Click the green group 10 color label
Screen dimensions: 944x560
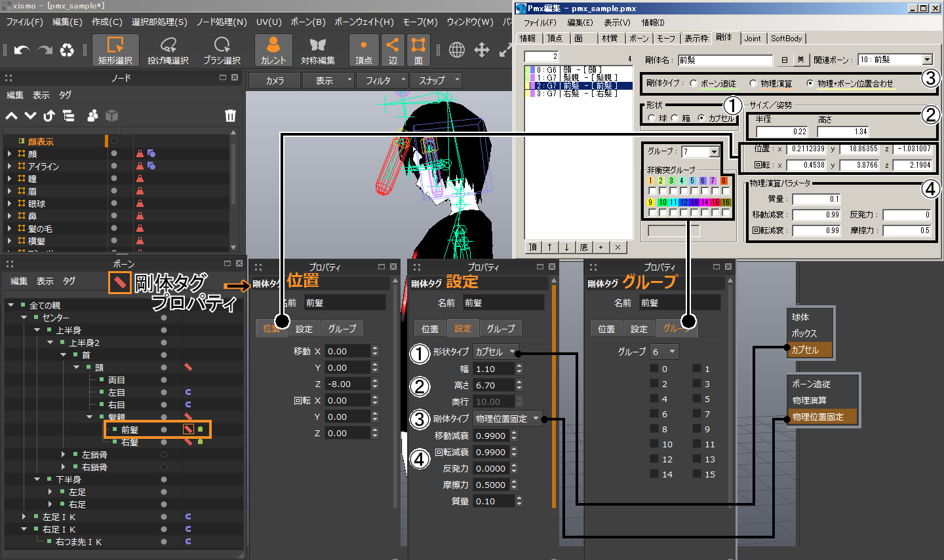coord(662,202)
